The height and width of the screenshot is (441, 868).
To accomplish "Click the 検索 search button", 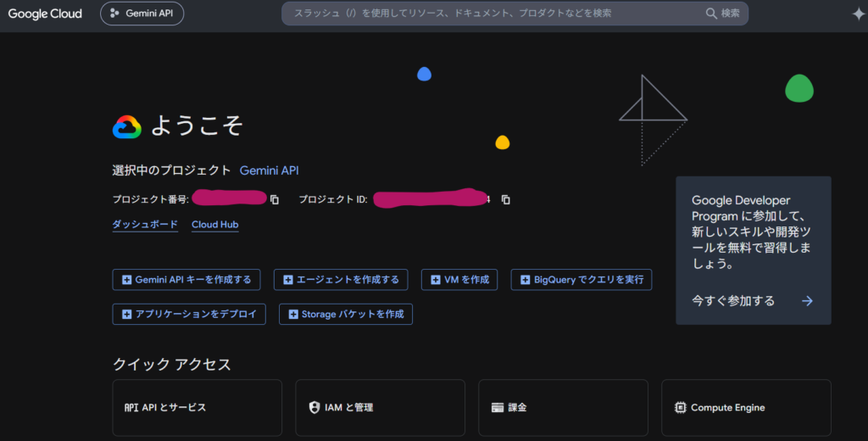I will coord(723,14).
